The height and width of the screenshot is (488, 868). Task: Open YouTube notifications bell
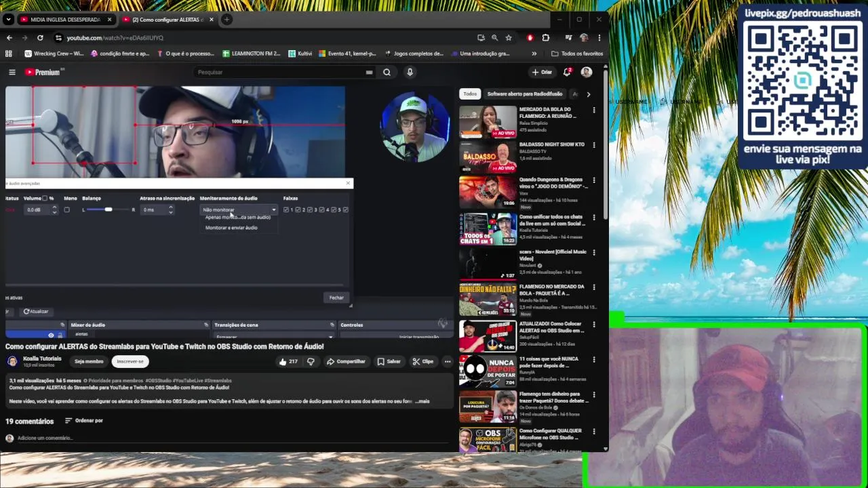pos(567,72)
